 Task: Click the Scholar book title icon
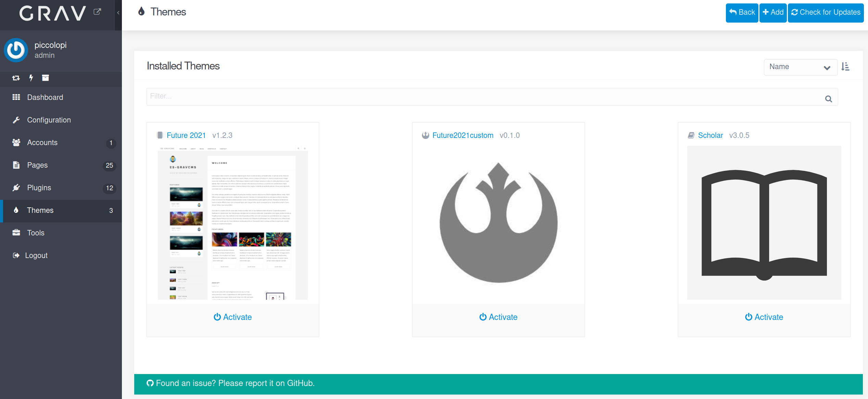point(691,135)
